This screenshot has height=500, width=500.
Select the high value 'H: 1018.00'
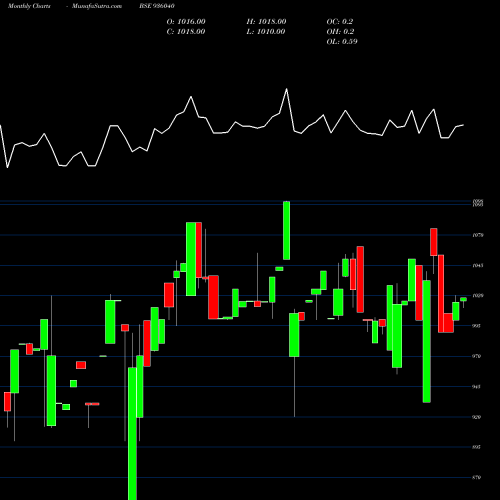coord(266,22)
